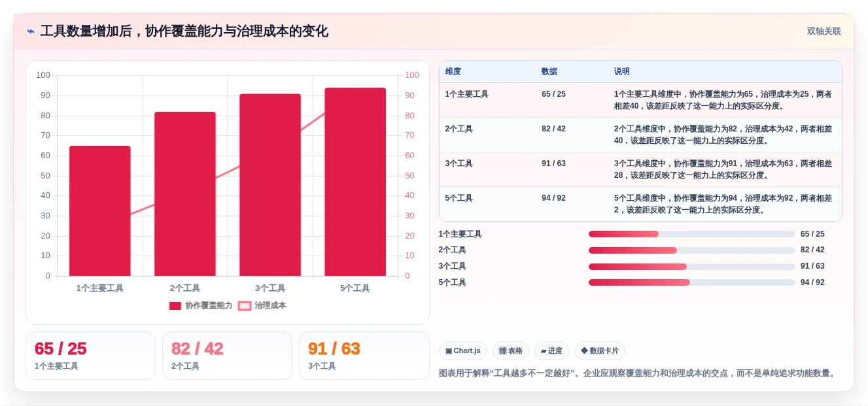Click the 双轴关联 label in header
Viewport: 868px width, 406px height.
coord(824,31)
